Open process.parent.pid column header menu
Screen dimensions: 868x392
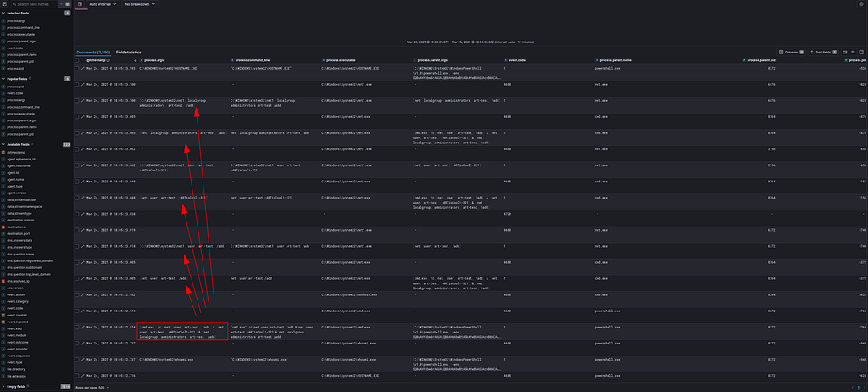pyautogui.click(x=760, y=60)
